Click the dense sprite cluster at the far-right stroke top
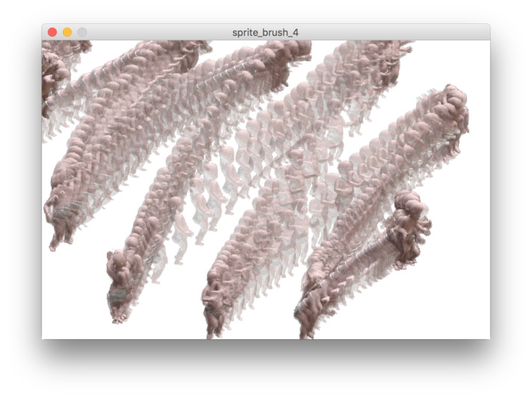 coord(451,108)
